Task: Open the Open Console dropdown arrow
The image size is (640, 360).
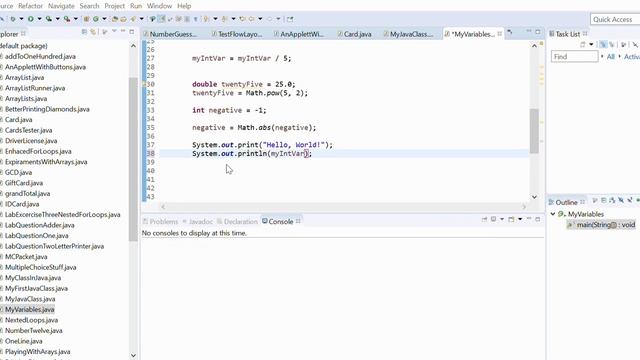Action: tap(520, 219)
